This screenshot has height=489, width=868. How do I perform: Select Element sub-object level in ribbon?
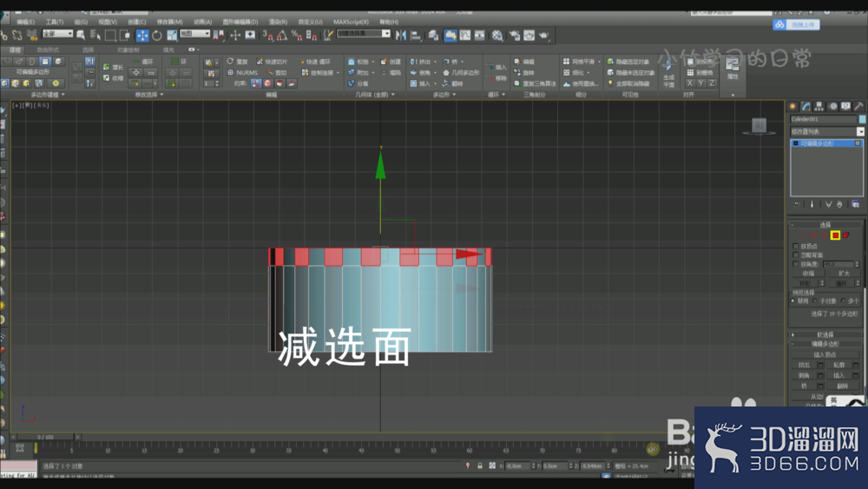(58, 62)
